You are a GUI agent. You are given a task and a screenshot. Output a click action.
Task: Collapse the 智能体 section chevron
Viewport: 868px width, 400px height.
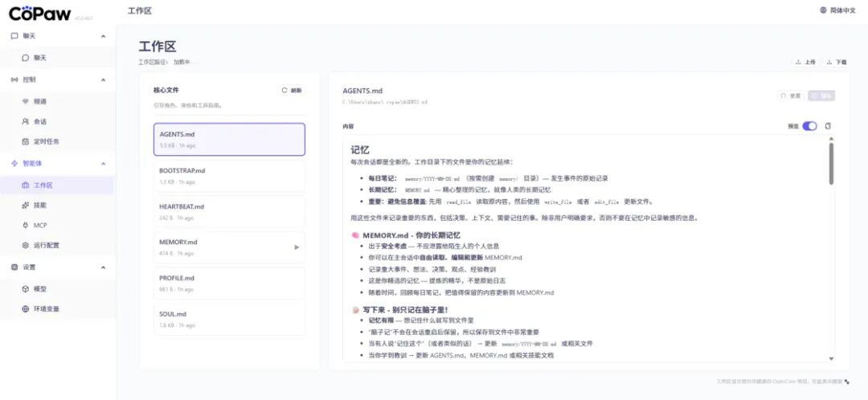(x=103, y=163)
